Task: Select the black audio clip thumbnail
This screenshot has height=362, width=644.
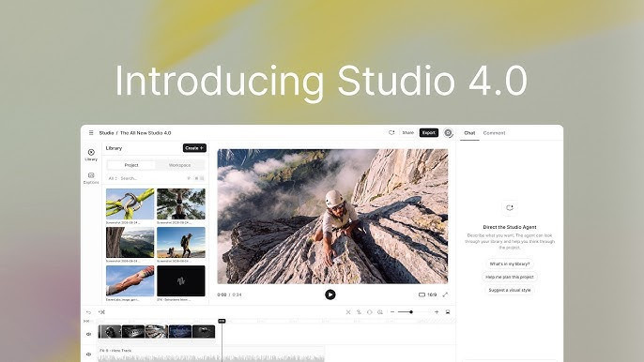Action: click(x=181, y=280)
